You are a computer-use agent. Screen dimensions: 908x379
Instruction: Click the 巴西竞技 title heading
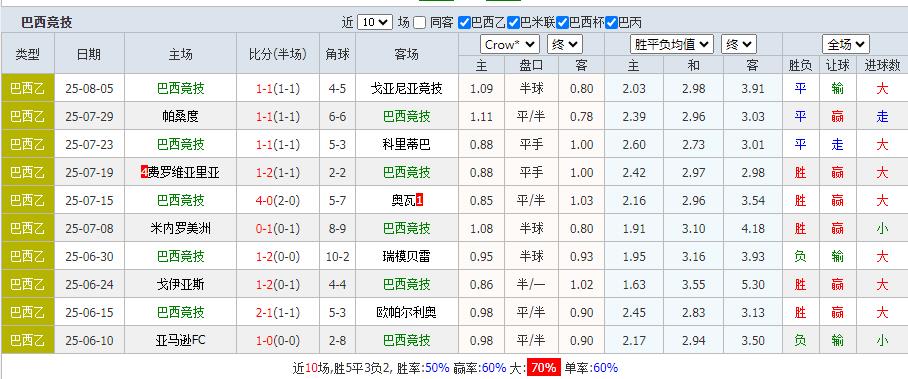47,23
